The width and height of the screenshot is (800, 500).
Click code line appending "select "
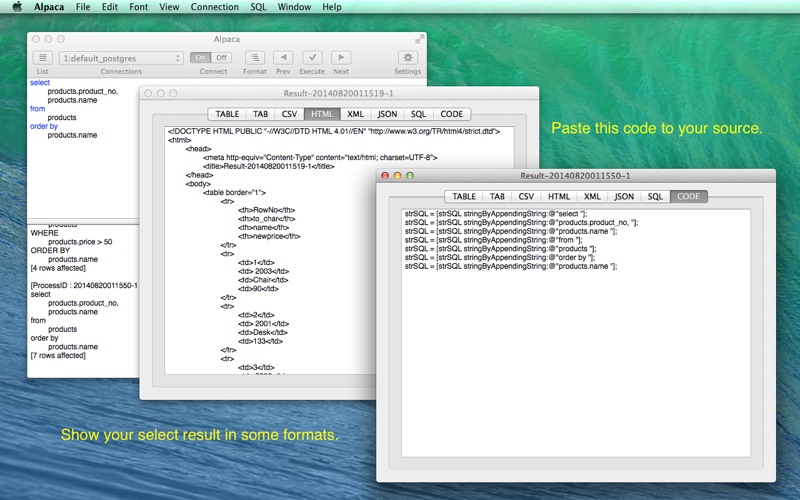[496, 214]
